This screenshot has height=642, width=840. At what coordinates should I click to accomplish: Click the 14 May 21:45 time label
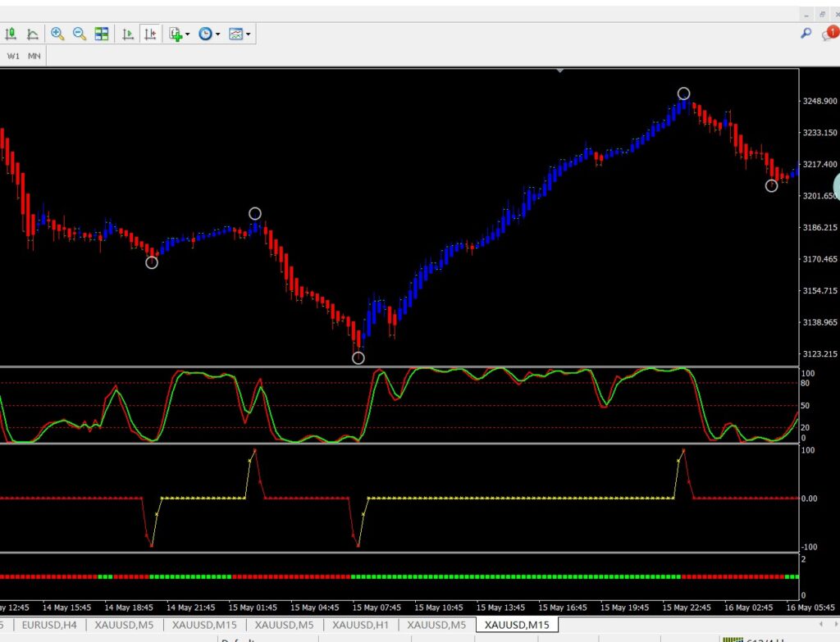click(x=190, y=608)
